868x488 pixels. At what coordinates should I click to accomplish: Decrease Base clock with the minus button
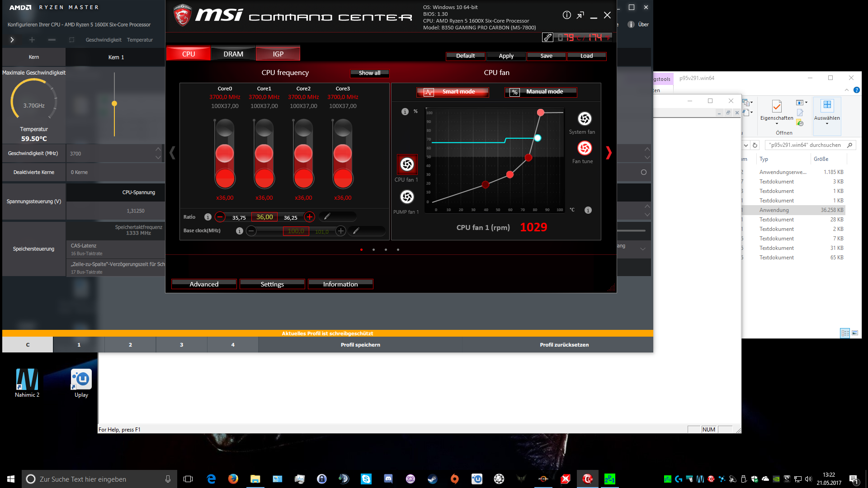[x=251, y=231]
